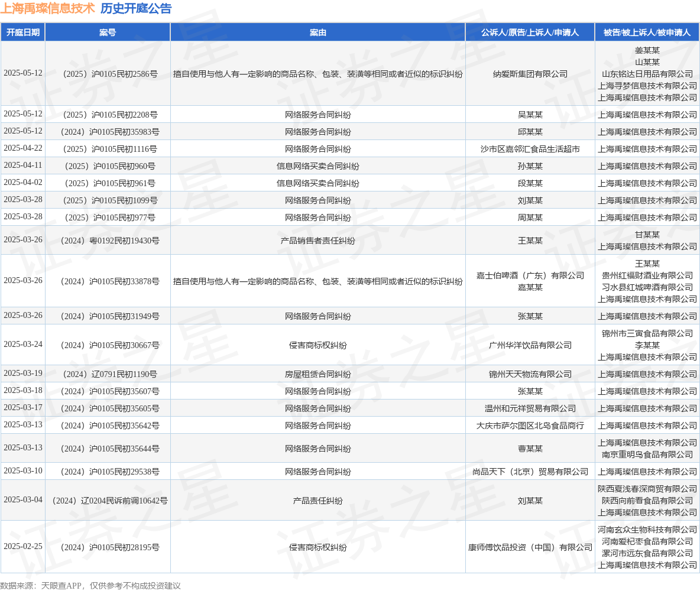This screenshot has width=700, height=591.
Task: Click plaintiff 周某某
Action: pos(530,218)
